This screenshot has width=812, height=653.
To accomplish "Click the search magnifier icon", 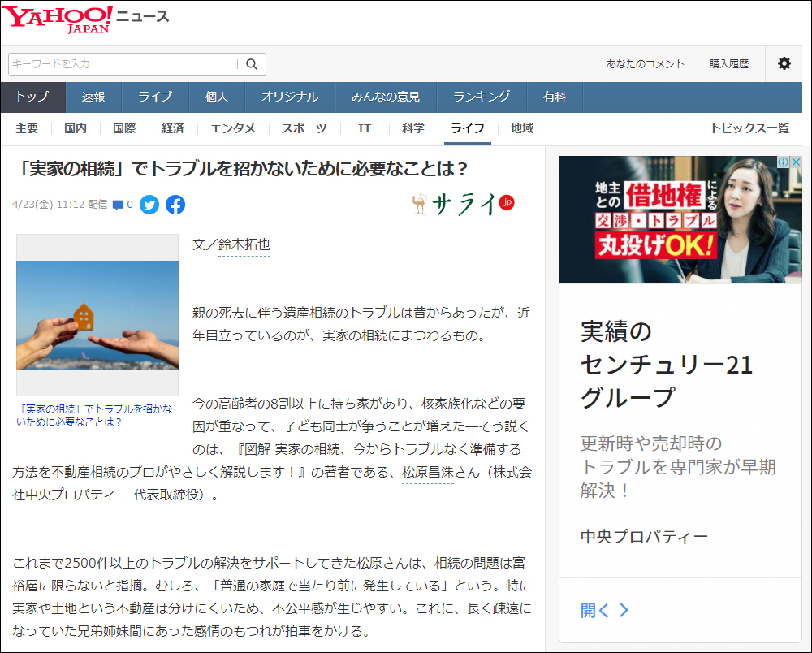I will (252, 64).
